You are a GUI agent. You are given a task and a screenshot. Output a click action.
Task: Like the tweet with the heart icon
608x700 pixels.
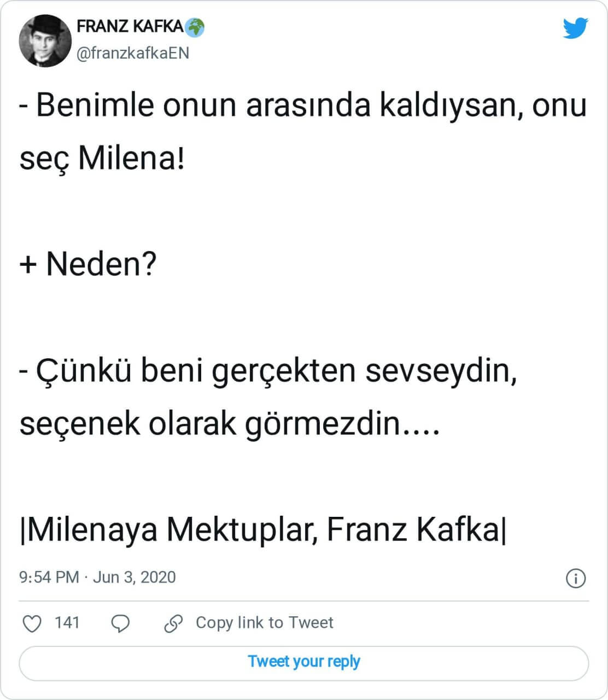pos(33,623)
